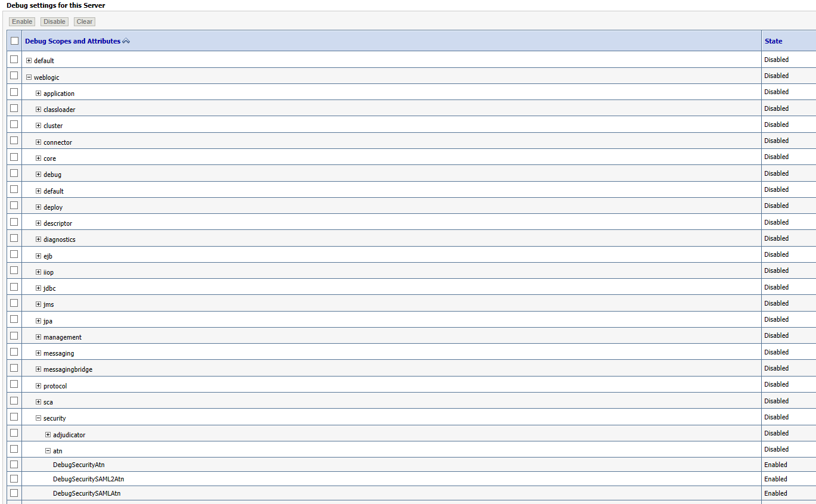
Task: Sort by Debug Scopes and Attributes header
Action: tap(72, 41)
